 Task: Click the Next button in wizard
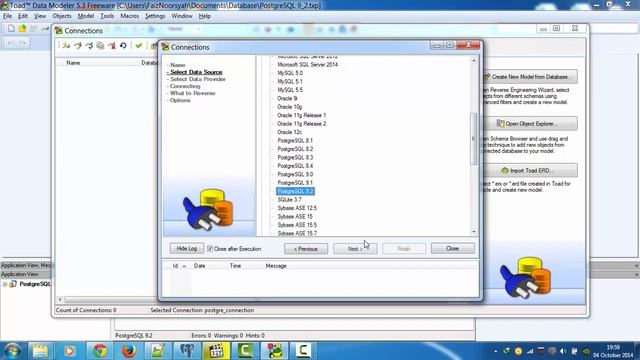(355, 249)
